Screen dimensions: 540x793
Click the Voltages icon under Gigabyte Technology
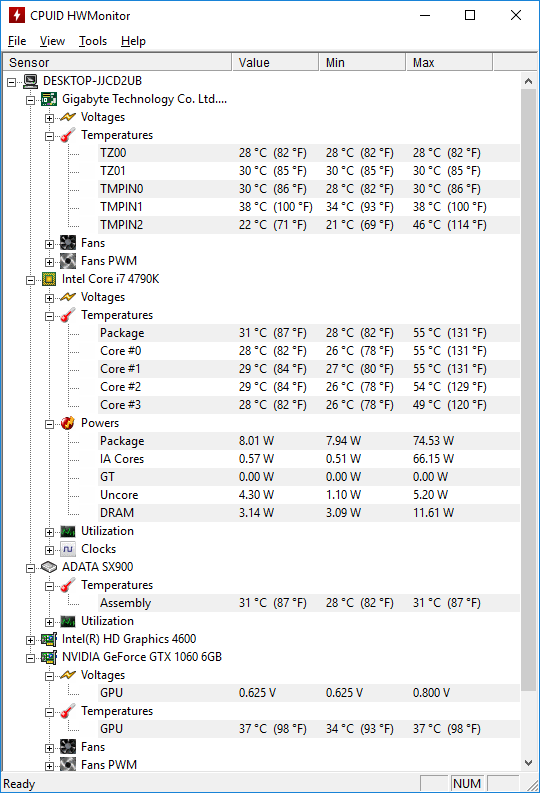point(68,117)
